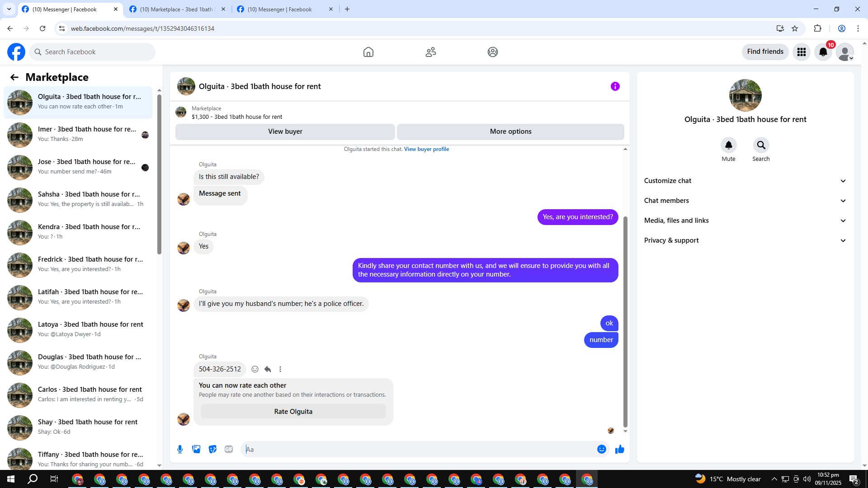This screenshot has height=488, width=868.
Task: Open Shay's conversation in the list
Action: (x=78, y=428)
